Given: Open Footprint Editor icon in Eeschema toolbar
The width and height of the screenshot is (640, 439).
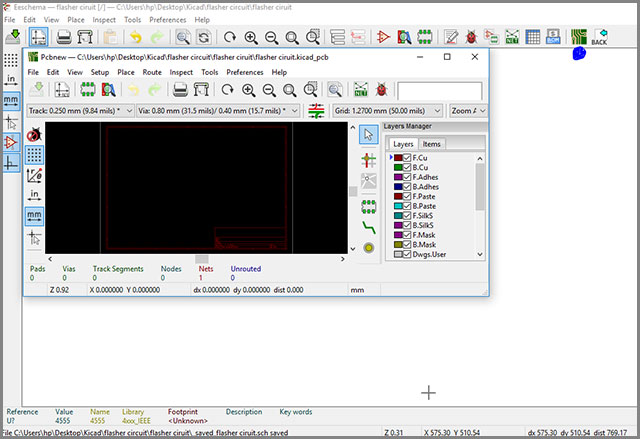Looking at the screenshot, I should [x=425, y=37].
